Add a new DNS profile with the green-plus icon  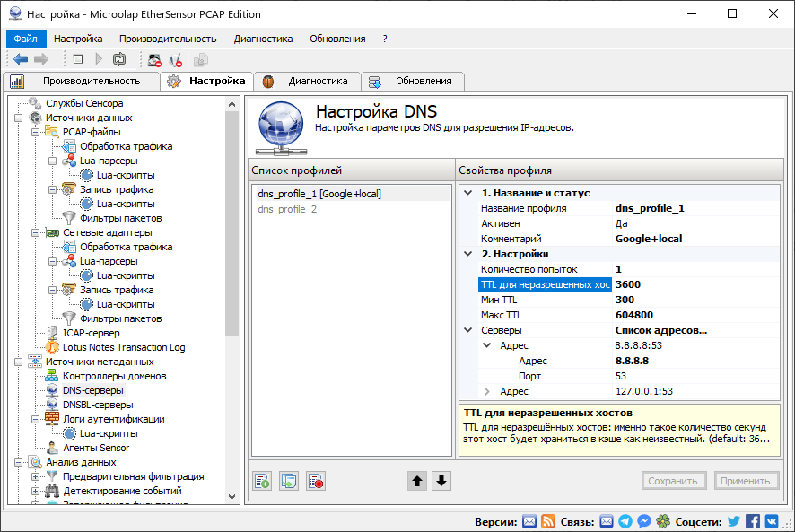[261, 481]
